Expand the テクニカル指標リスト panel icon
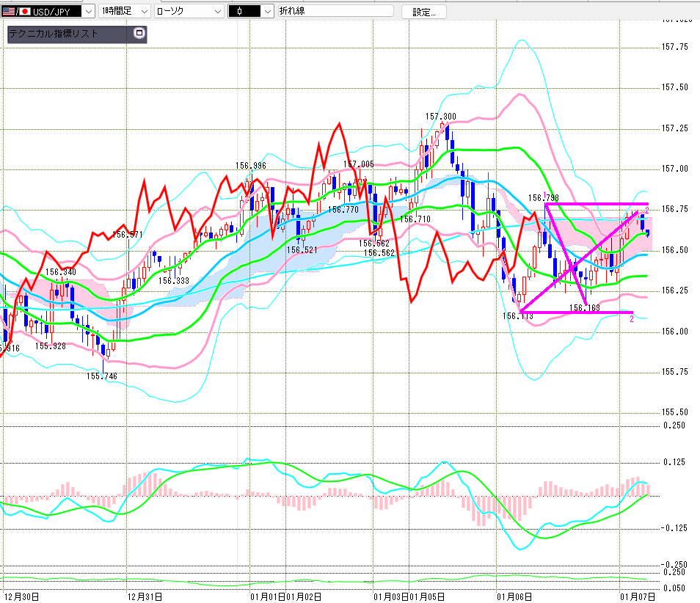700x603 pixels. coord(139,34)
